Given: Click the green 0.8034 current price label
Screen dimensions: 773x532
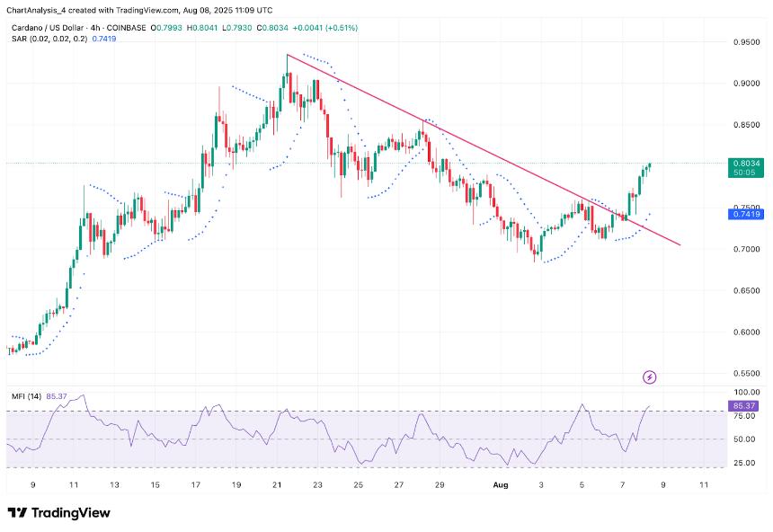Looking at the screenshot, I should coord(748,164).
